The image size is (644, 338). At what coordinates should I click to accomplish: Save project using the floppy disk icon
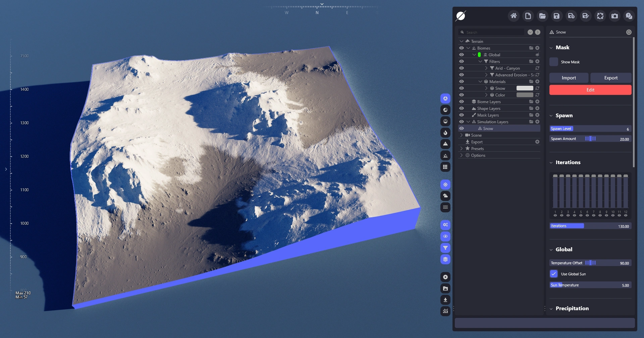(x=556, y=16)
